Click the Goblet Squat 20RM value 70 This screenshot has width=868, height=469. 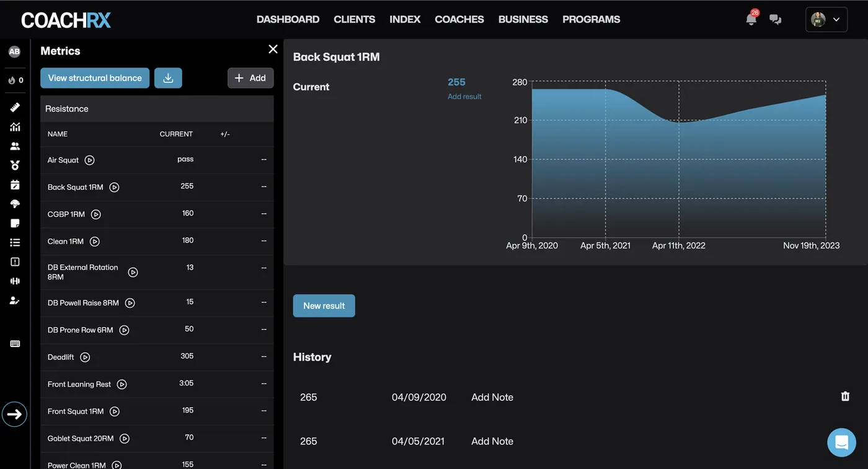tap(189, 437)
